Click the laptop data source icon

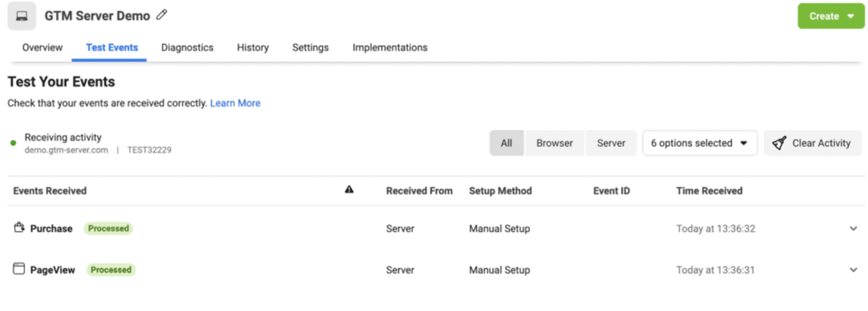pos(22,16)
